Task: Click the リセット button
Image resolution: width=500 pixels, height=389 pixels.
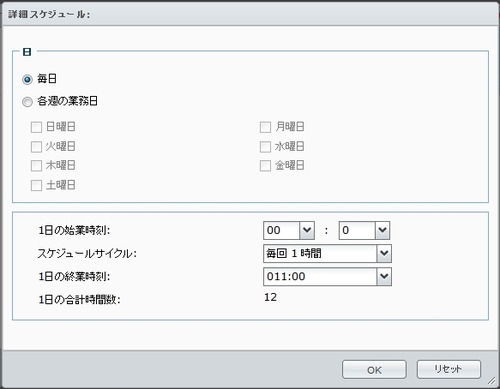Action: pyautogui.click(x=449, y=369)
